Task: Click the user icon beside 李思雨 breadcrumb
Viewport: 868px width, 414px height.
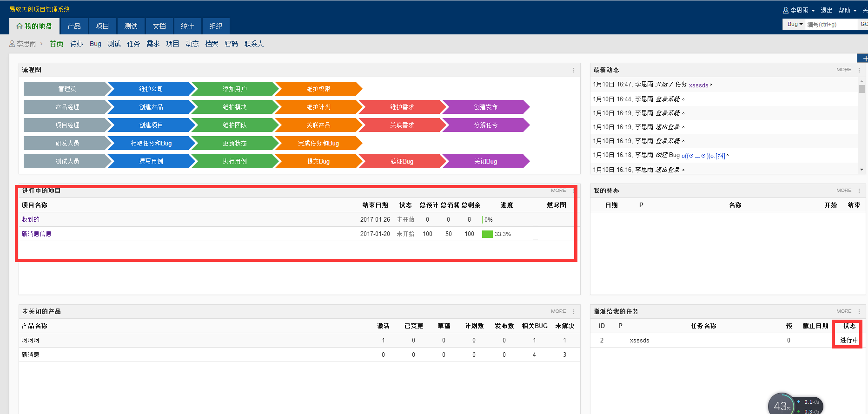Action: [x=12, y=44]
